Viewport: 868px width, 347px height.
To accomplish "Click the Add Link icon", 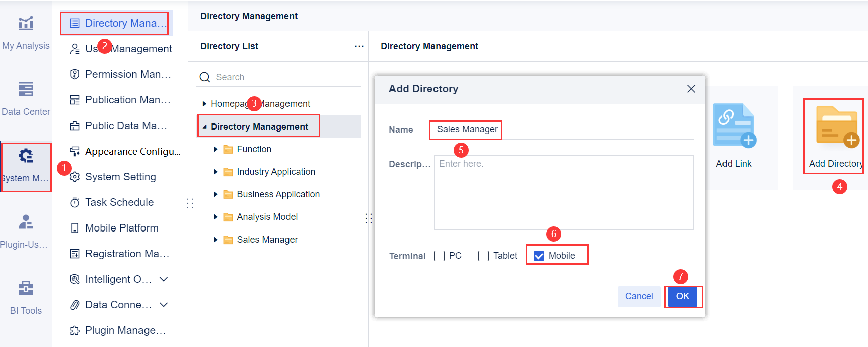I will click(735, 126).
